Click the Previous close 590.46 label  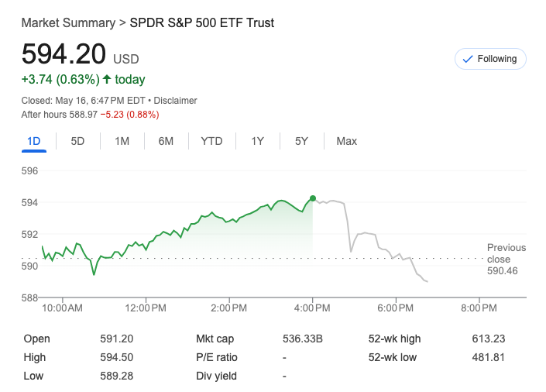[x=506, y=260]
